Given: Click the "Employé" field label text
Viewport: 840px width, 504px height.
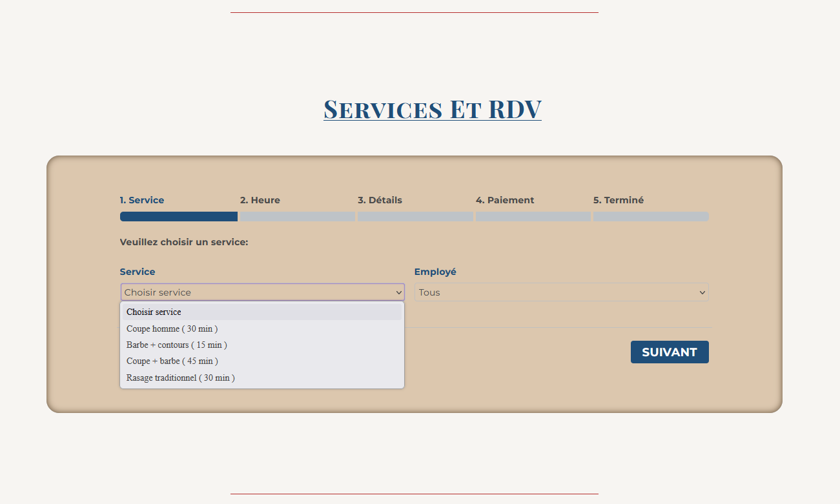Looking at the screenshot, I should pyautogui.click(x=435, y=272).
